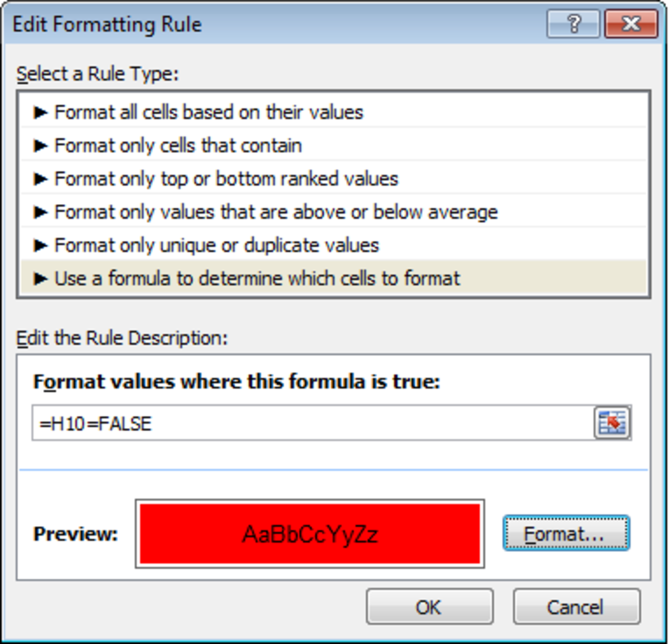Click the 'Edit Formatting Rule' title bar text
669x644 pixels.
click(107, 25)
